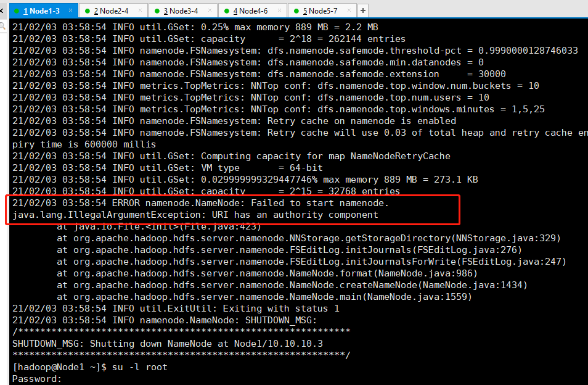Click the 'NameNode: SHUTDOWN_MSG:' info log line
Screen dimensions: 588x385
coord(165,320)
